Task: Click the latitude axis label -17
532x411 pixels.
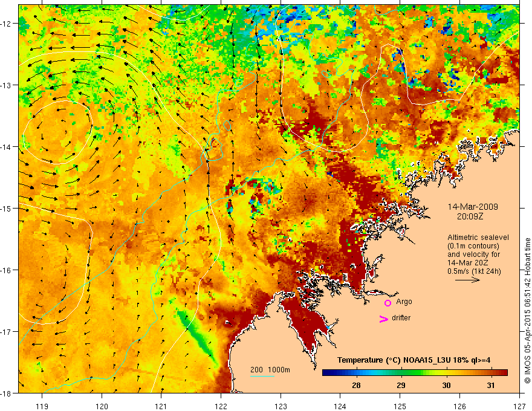Action: [x=6, y=332]
